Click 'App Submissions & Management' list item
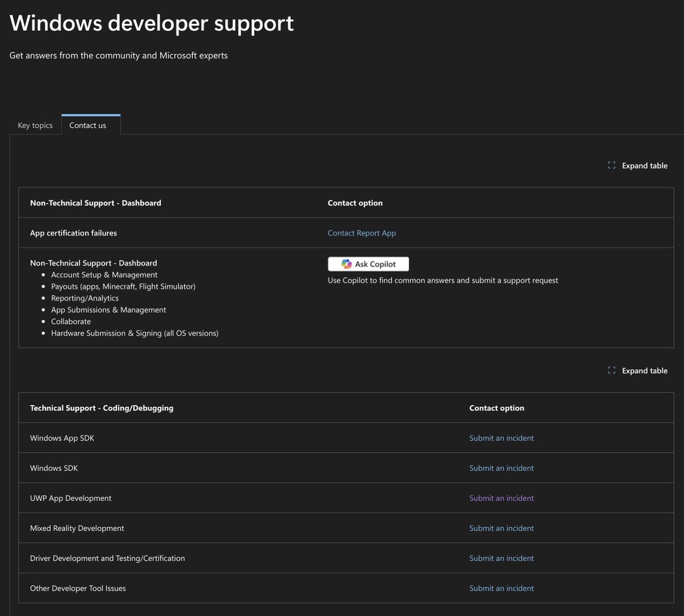The image size is (684, 616). [109, 310]
